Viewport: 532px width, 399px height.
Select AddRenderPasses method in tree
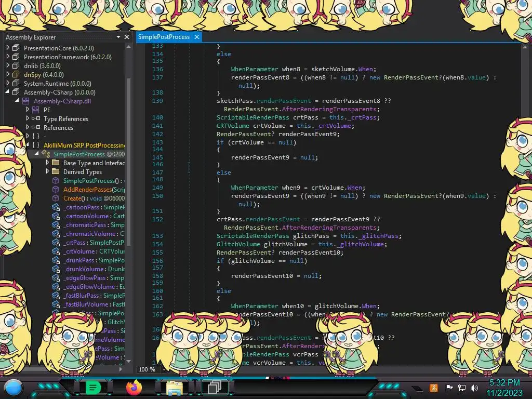click(x=94, y=189)
